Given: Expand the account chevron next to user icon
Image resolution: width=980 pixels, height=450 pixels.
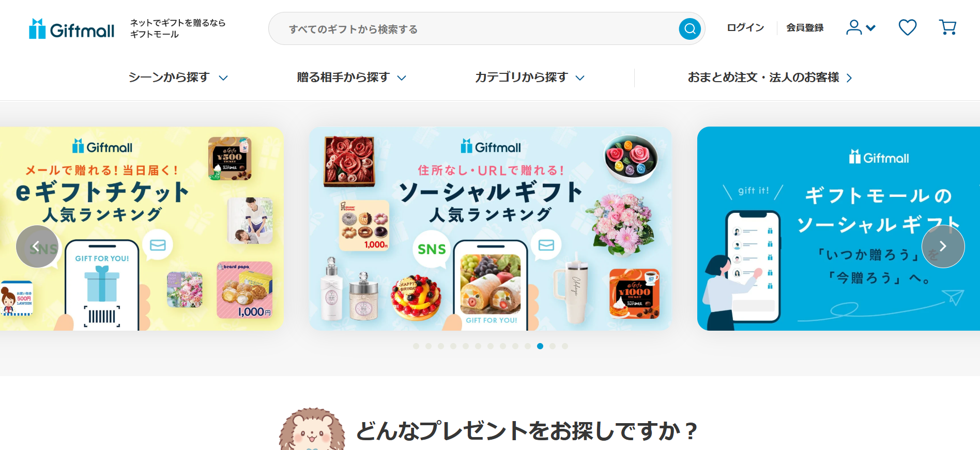Looking at the screenshot, I should (x=871, y=28).
